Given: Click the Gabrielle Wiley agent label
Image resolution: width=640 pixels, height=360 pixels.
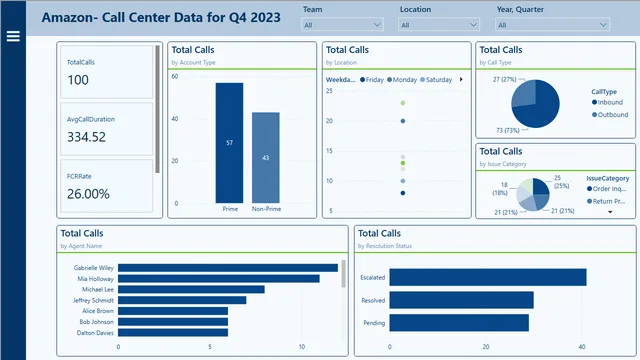Looking at the screenshot, I should coord(93,268).
